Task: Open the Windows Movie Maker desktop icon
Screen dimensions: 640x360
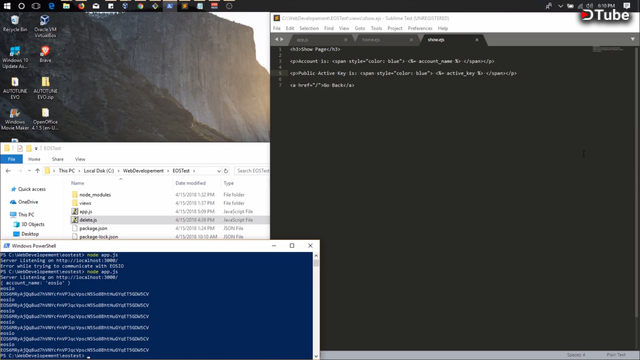Action: 15,119
